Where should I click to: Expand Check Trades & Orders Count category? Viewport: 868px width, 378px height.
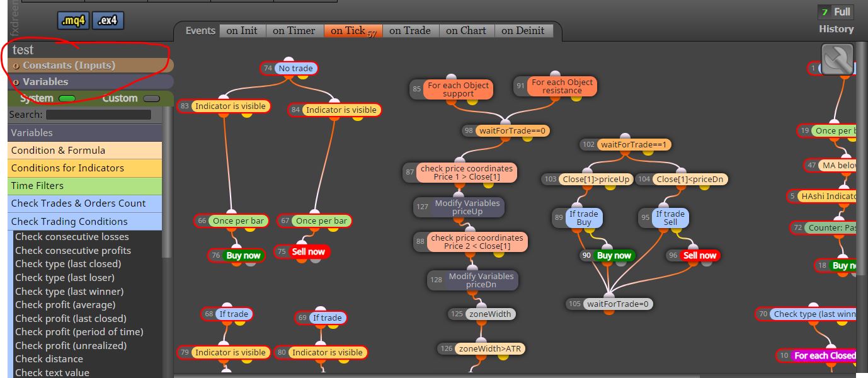[85, 203]
